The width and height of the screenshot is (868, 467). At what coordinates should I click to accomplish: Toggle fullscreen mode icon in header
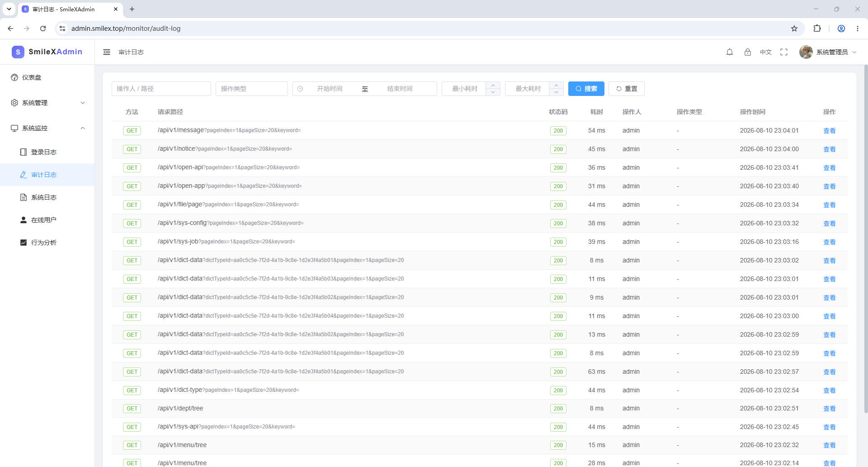click(784, 52)
